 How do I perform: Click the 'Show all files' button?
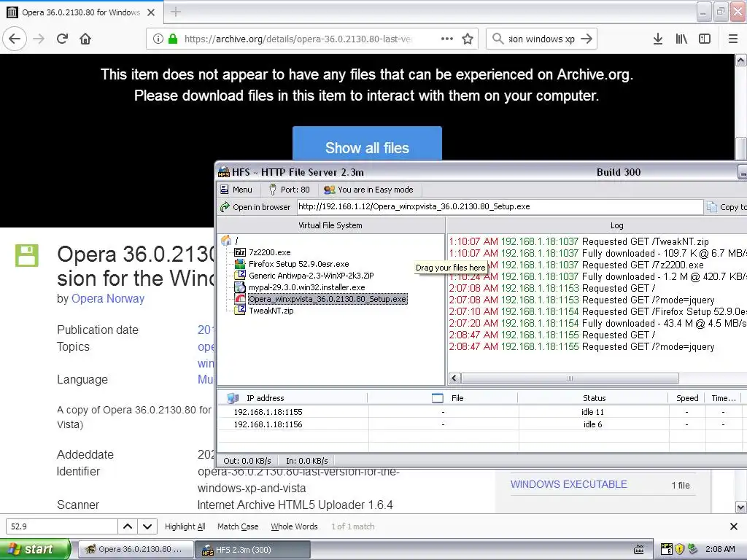point(367,144)
